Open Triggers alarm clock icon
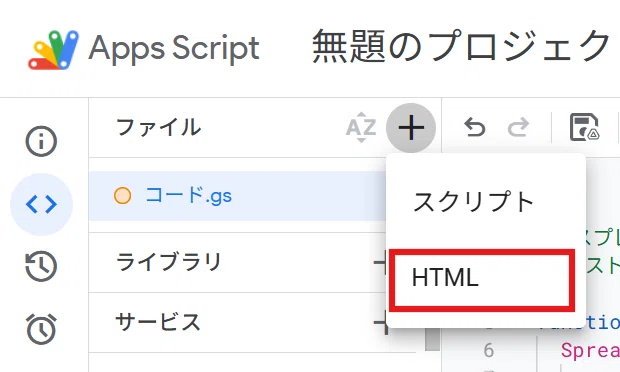This screenshot has width=620, height=372. (x=41, y=329)
